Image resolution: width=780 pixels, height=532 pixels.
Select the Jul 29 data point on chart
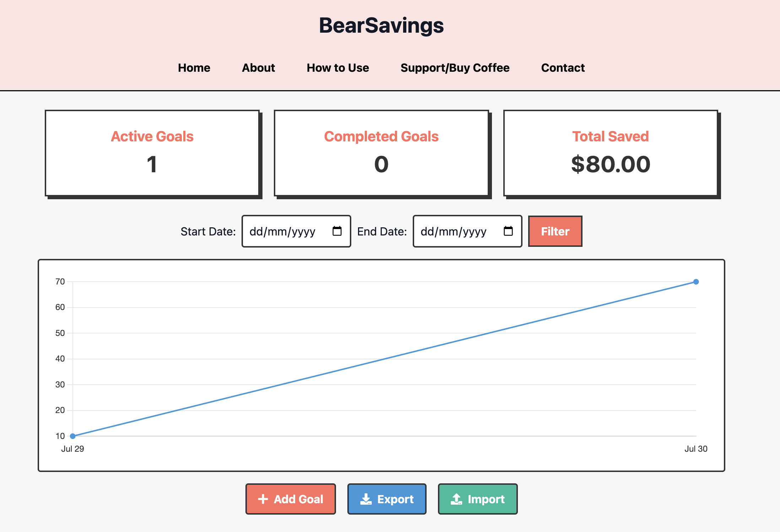(73, 436)
